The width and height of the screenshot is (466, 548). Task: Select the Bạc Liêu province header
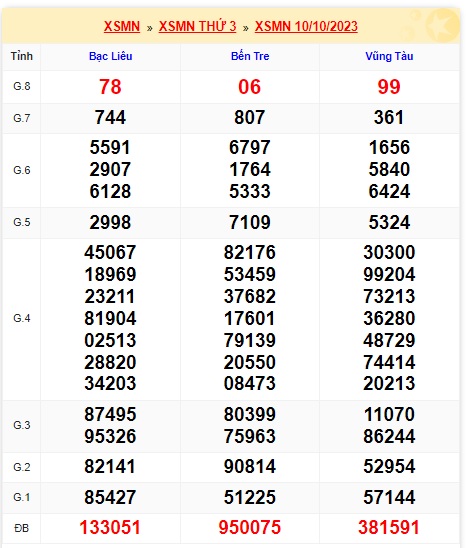coord(110,56)
